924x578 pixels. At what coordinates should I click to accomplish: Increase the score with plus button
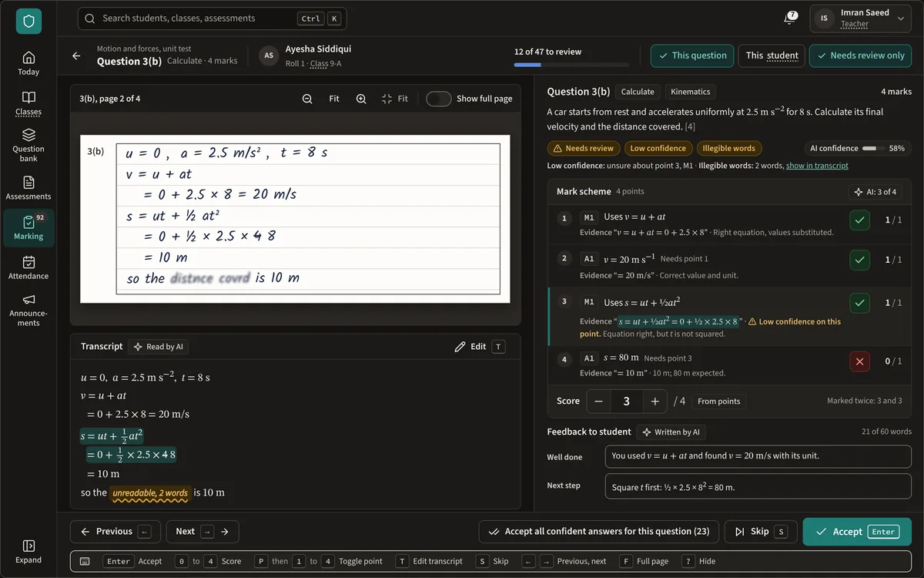coord(654,401)
